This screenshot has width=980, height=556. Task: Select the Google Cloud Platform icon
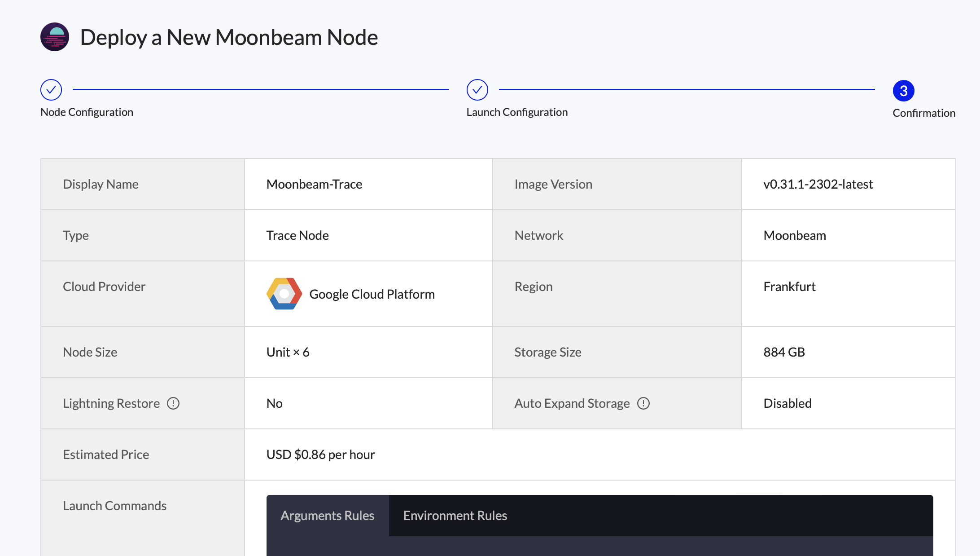(284, 294)
